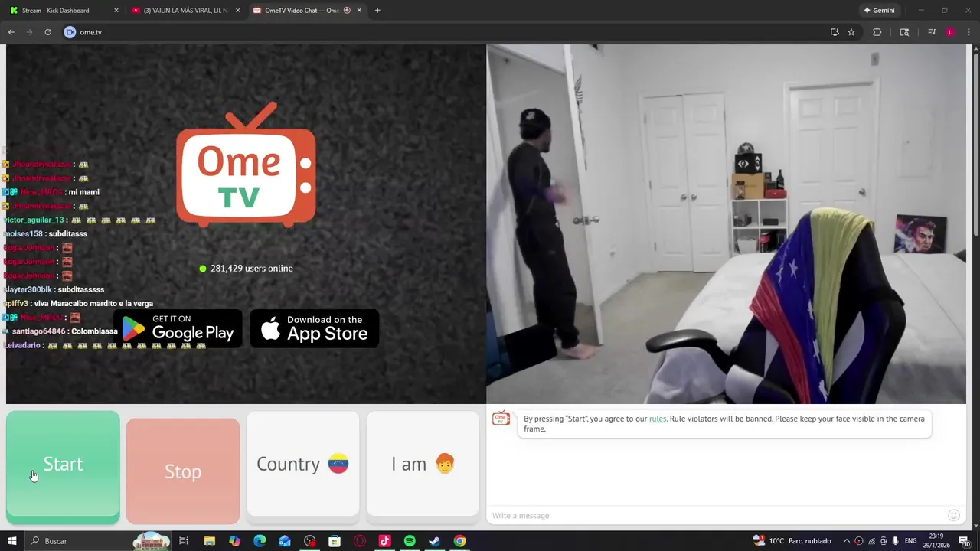
Task: Click the chat message 'mi mami'
Action: 83,192
